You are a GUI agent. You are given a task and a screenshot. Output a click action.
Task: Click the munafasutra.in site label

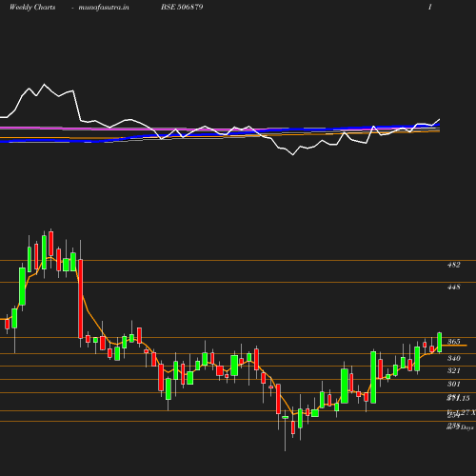[104, 7]
